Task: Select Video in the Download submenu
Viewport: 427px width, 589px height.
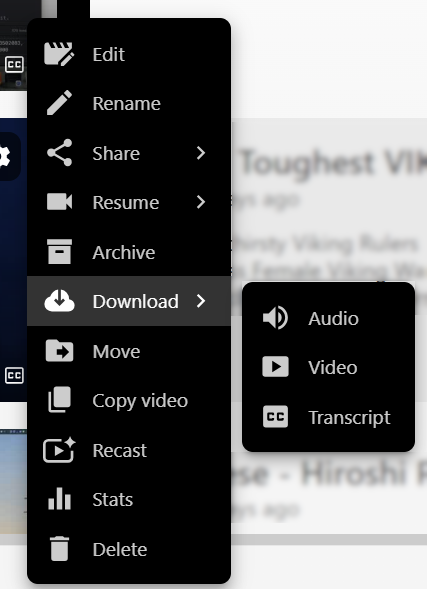Action: click(329, 367)
